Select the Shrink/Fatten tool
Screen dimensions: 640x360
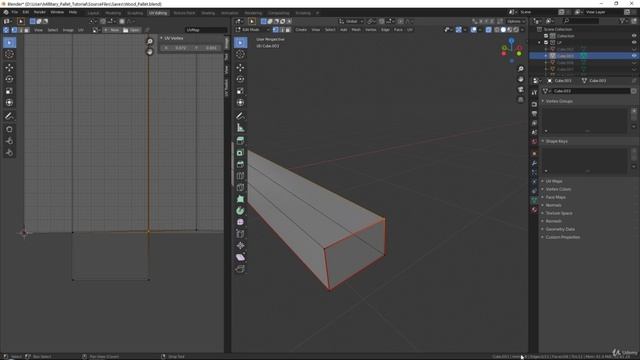tap(241, 246)
